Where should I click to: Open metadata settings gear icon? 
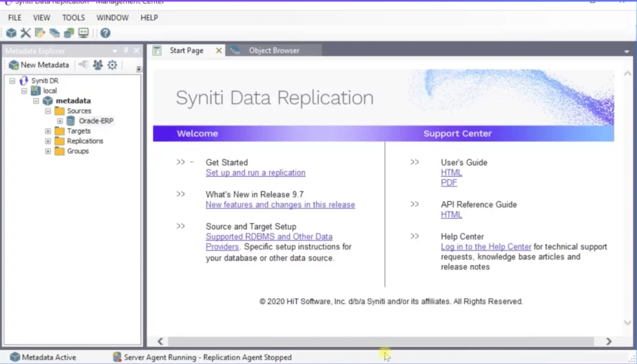[x=112, y=65]
